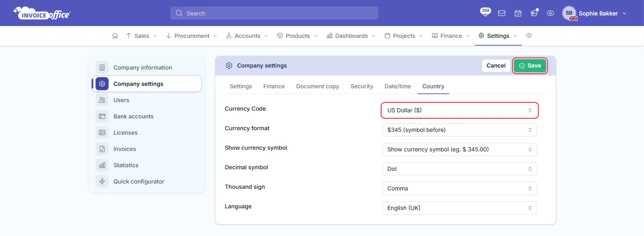Open Bank accounts in sidebar
Screen dimensions: 644x236
[147, 116]
